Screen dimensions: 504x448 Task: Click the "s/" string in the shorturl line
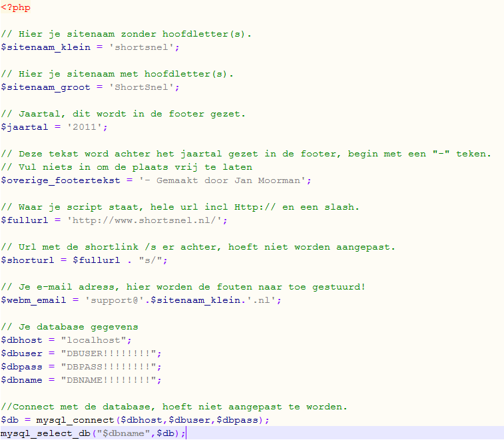(x=150, y=260)
